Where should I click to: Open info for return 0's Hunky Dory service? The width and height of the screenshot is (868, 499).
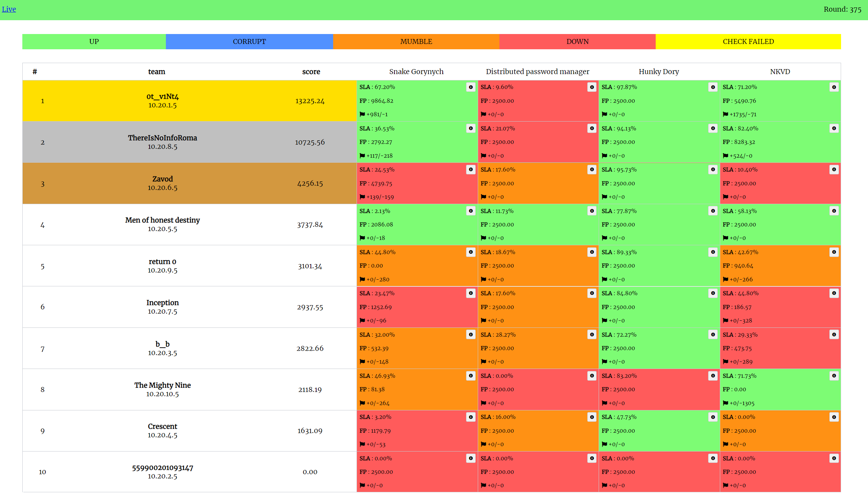coord(713,252)
